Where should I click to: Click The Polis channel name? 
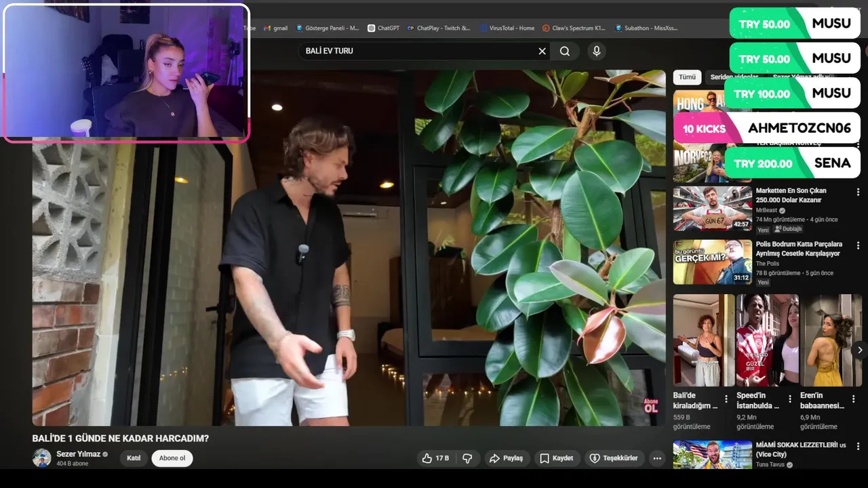coord(768,264)
